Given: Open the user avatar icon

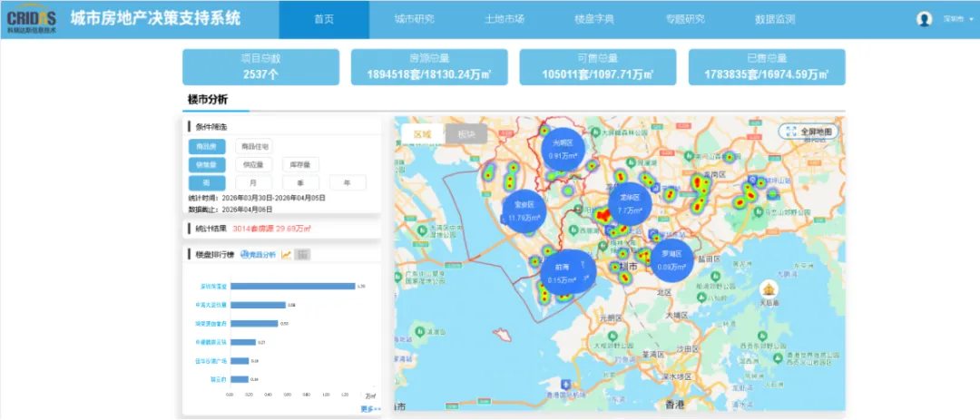Looking at the screenshot, I should click(x=925, y=19).
